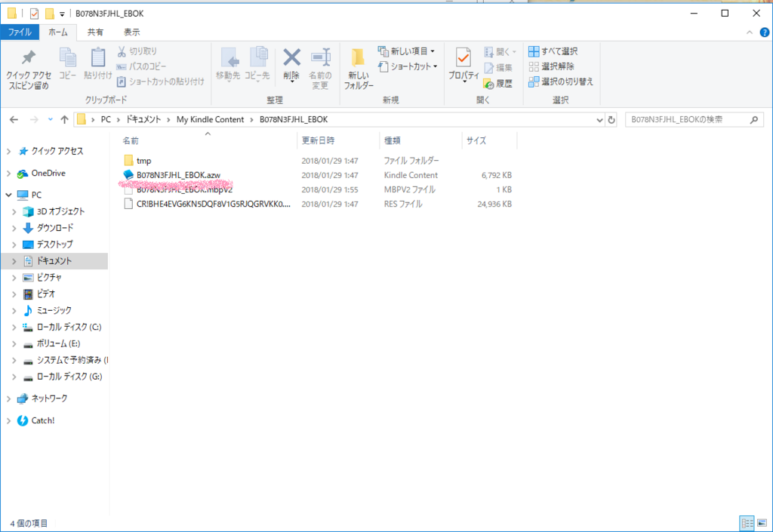Switch to the Home (ホーム) tab

[x=57, y=32]
